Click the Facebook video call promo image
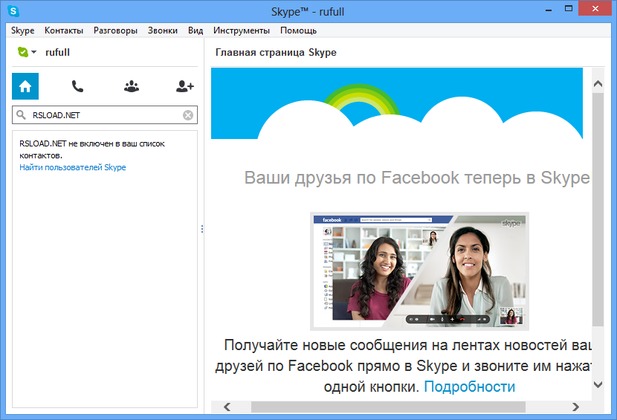The image size is (617, 420). 419,271
